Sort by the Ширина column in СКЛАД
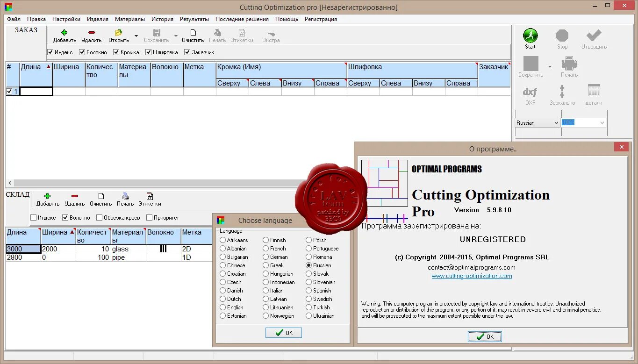Viewport: 638px width, 364px height. coord(58,236)
